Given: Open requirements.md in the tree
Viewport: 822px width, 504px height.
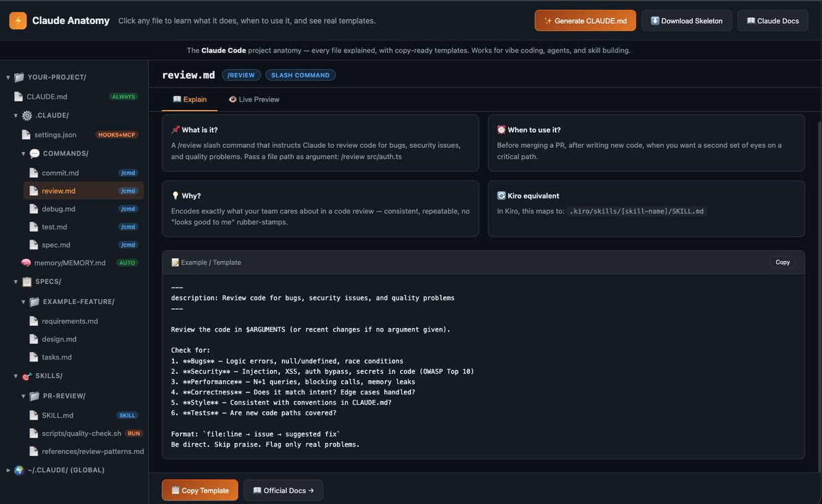Looking at the screenshot, I should click(84, 321).
